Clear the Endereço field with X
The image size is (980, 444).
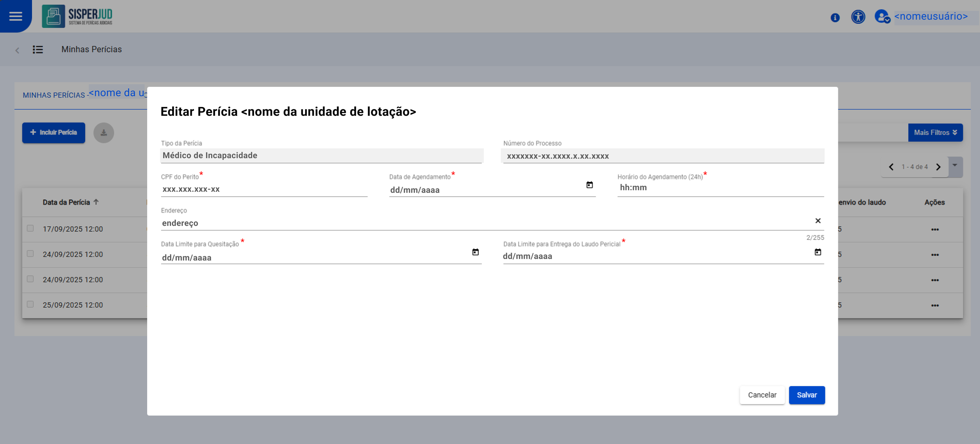(818, 221)
